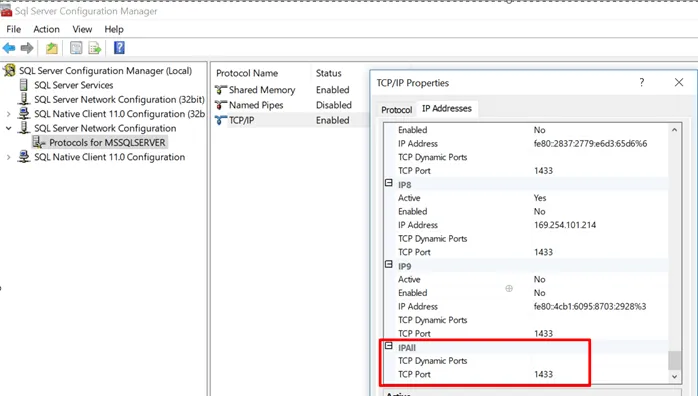Click the IP9 TCP Port value 1433
The width and height of the screenshot is (698, 396).
coord(543,333)
